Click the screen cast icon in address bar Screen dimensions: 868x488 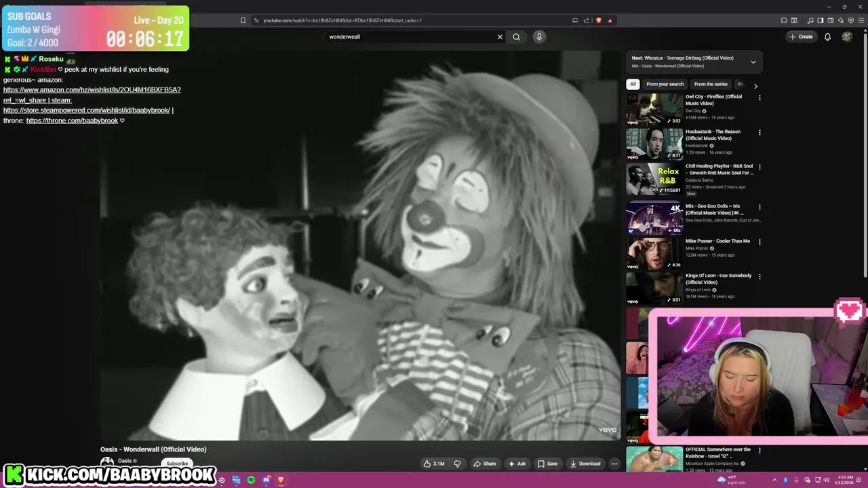[575, 20]
